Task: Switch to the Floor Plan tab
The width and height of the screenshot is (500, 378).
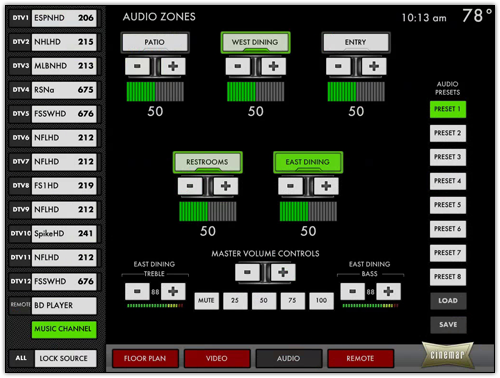Action: tap(145, 358)
